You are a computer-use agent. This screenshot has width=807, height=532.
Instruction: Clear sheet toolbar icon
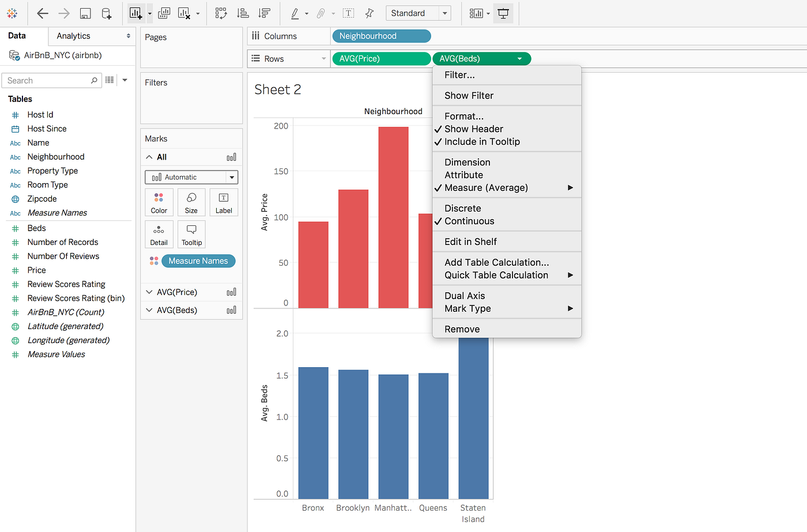pos(184,13)
